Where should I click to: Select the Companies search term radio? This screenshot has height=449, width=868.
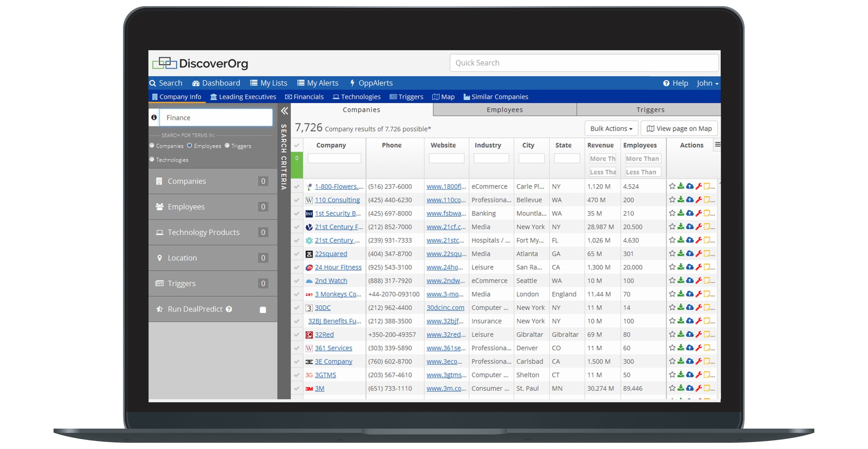click(x=152, y=145)
